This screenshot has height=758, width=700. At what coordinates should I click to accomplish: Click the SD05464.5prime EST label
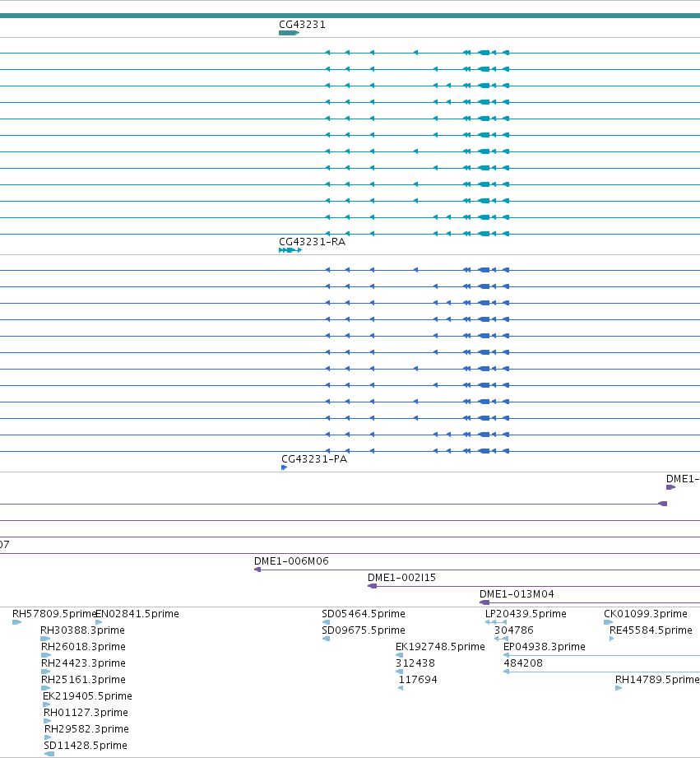(x=364, y=613)
